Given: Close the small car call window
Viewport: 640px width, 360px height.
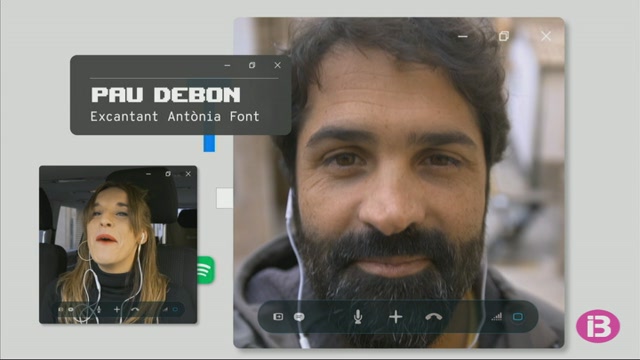Looking at the screenshot, I should [x=188, y=174].
